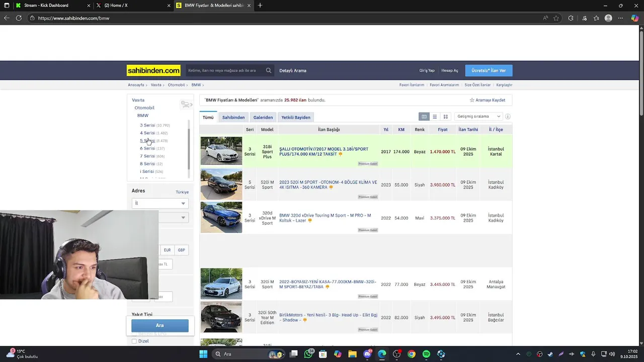Image resolution: width=644 pixels, height=362 pixels.
Task: Click into the site search input field
Action: (225, 70)
